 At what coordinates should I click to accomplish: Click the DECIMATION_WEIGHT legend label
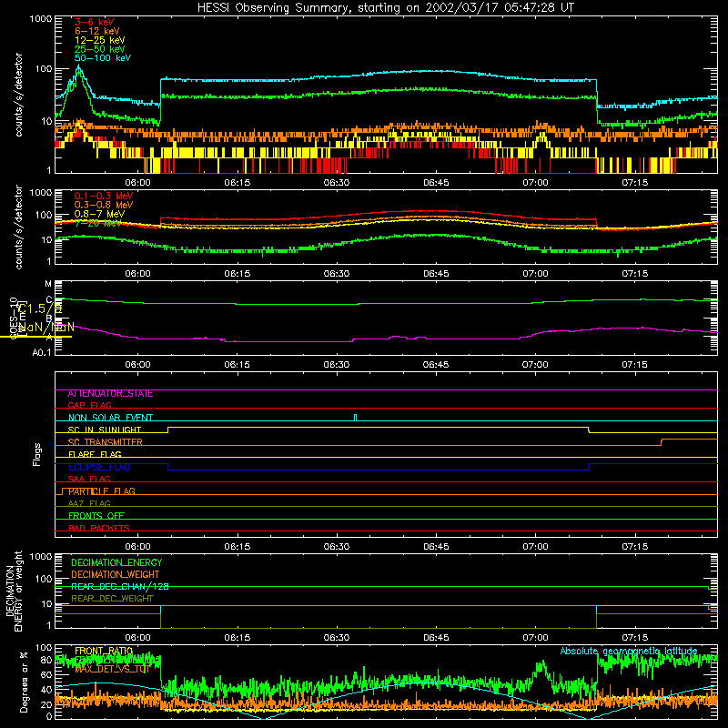(x=116, y=574)
